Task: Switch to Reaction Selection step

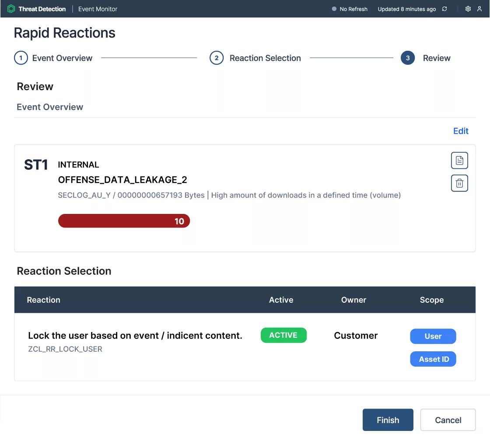Action: [265, 58]
